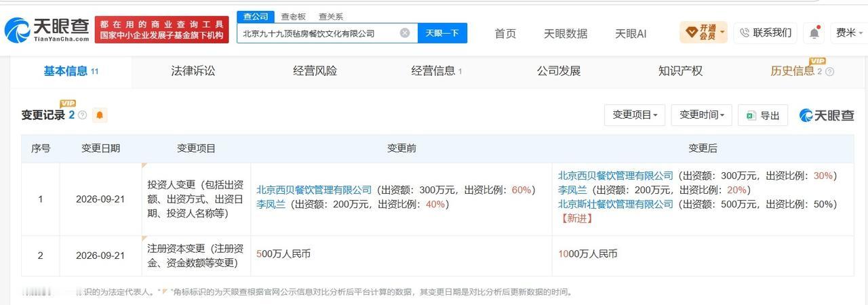Switch to the 基本信息 tab
Image resolution: width=868 pixels, height=305 pixels.
[71, 71]
